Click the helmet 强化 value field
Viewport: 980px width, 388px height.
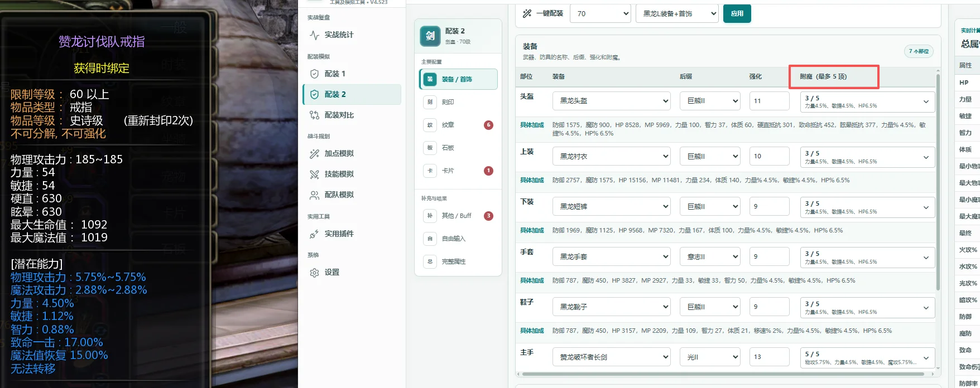pos(769,101)
